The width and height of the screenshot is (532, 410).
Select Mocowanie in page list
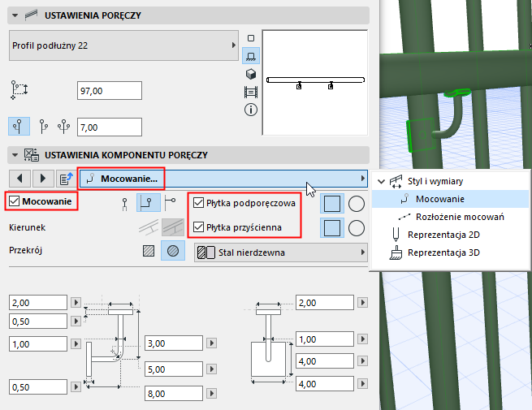coord(450,199)
